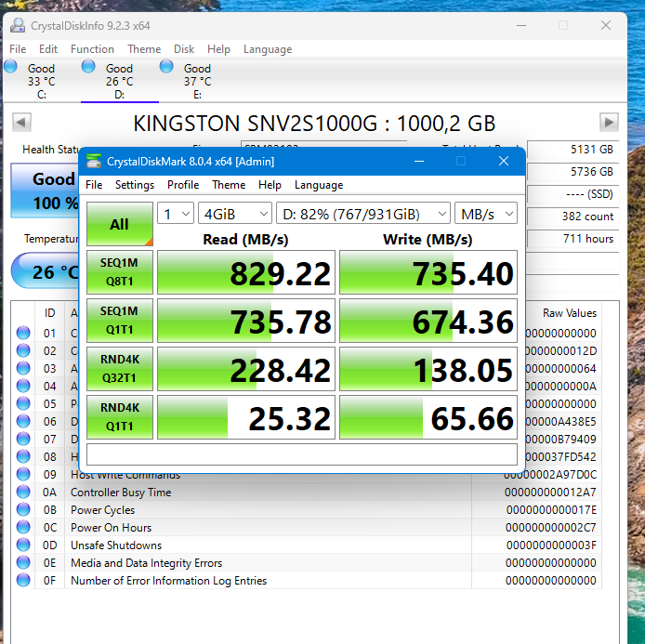645x644 pixels.
Task: Click the previous disk arrow in CrystalDiskInfo
Action: click(21, 122)
